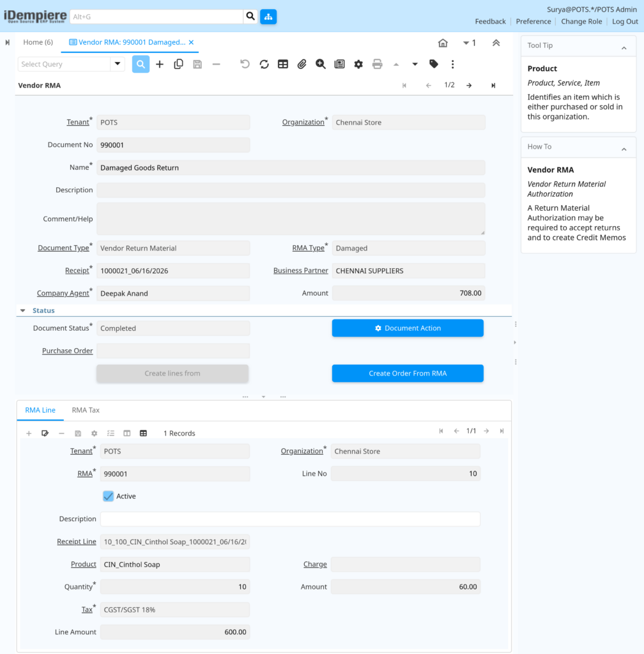Create a new record with the plus icon
This screenshot has width=644, height=654.
click(x=160, y=65)
